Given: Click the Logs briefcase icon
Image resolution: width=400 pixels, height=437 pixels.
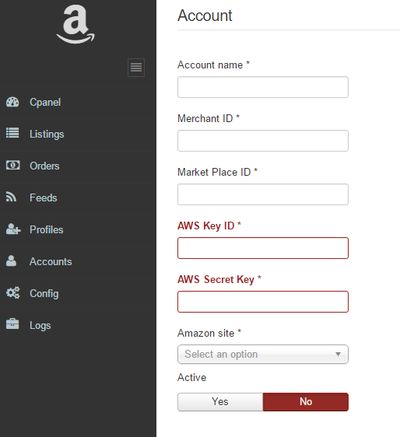Looking at the screenshot, I should tap(13, 324).
